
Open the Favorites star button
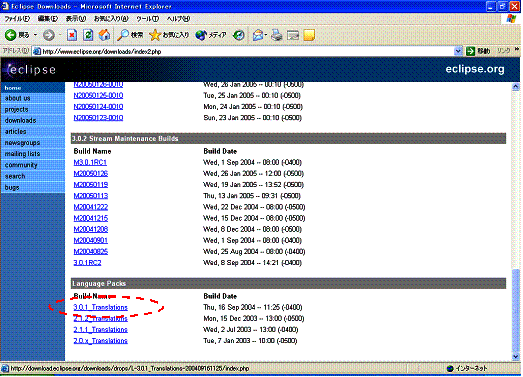point(169,35)
